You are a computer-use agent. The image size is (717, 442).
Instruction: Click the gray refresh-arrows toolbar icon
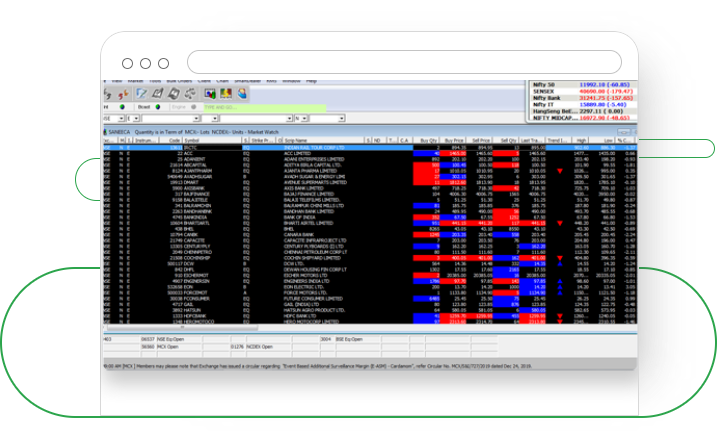190,94
